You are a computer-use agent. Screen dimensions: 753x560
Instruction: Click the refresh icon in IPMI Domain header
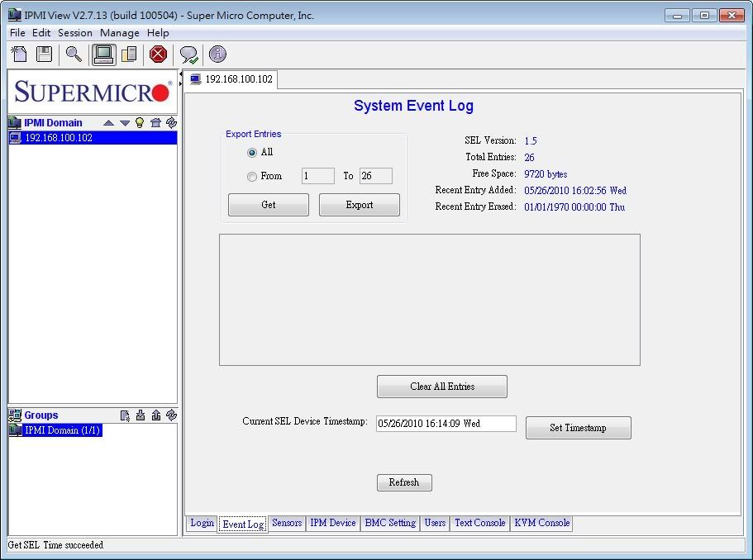[171, 122]
